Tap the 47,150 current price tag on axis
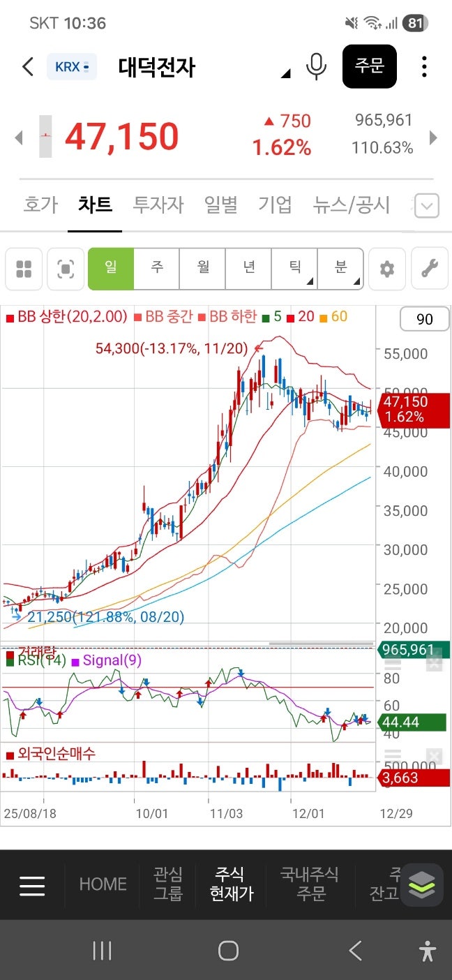Image resolution: width=452 pixels, height=980 pixels. (413, 409)
